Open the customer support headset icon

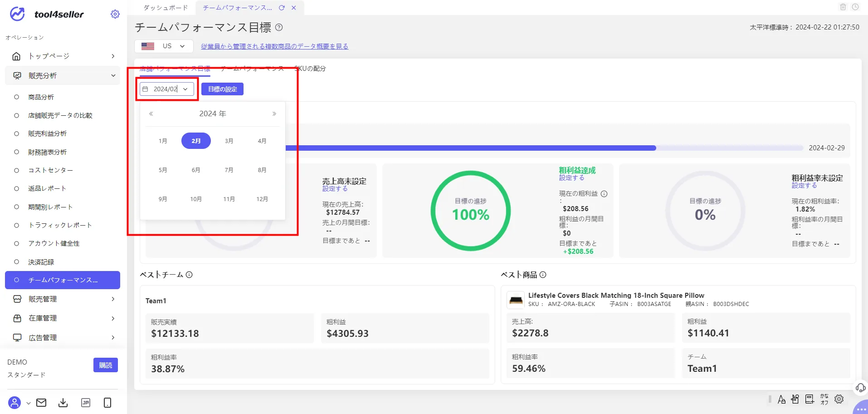[x=860, y=387]
